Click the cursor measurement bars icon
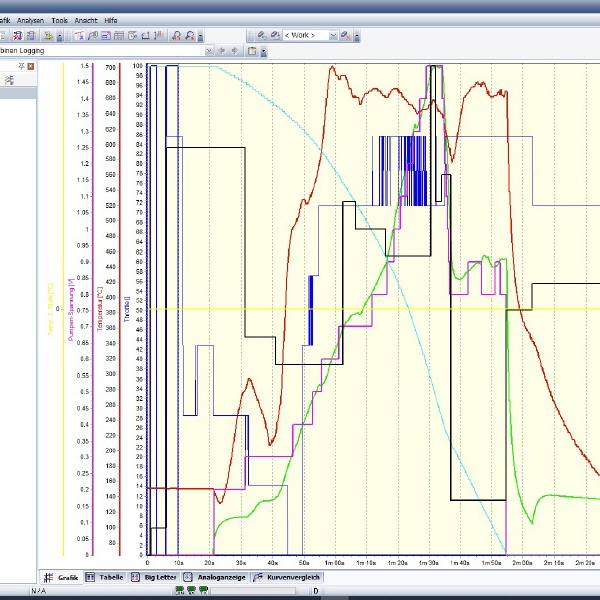Screen dimensions: 600x600 pyautogui.click(x=159, y=36)
